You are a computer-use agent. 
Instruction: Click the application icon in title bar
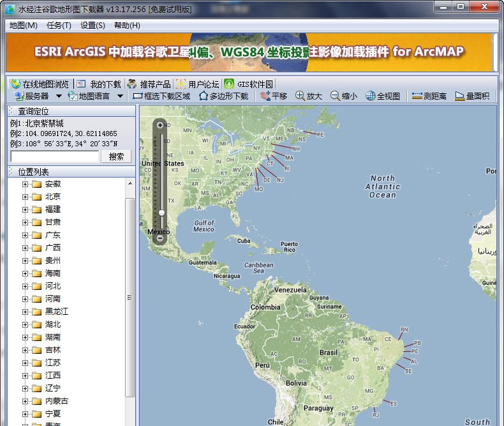point(10,10)
